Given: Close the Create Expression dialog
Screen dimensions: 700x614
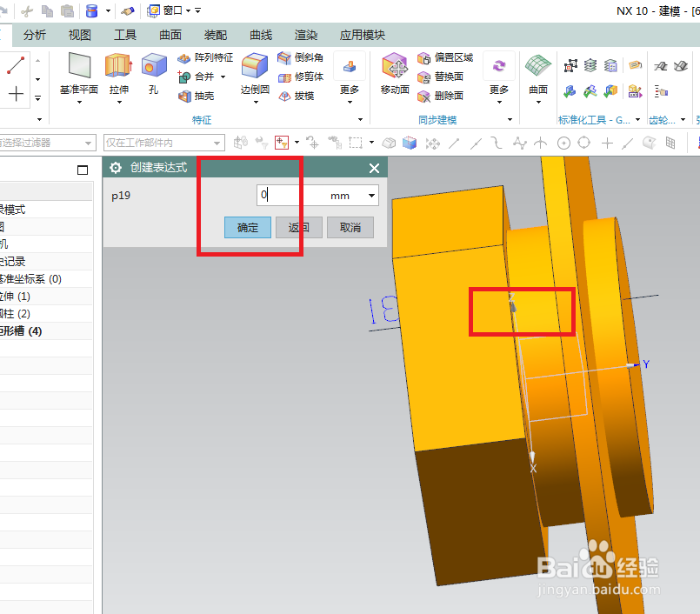Looking at the screenshot, I should (374, 168).
